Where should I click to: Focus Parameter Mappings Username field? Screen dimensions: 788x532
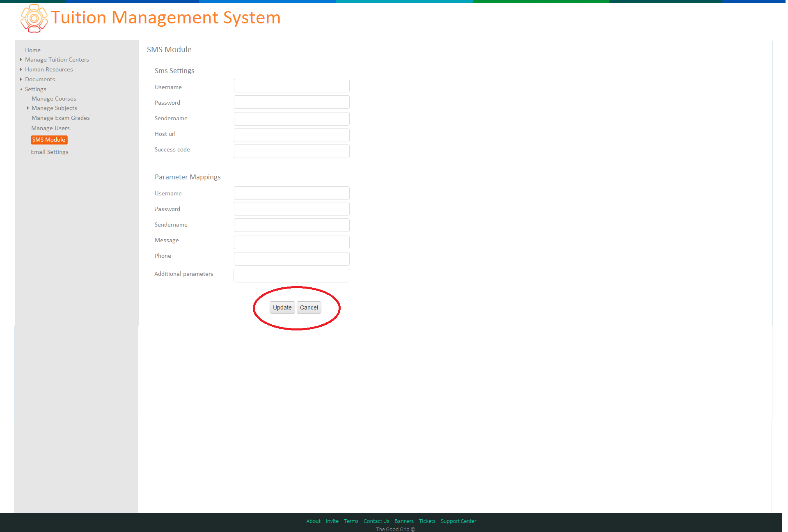[292, 193]
